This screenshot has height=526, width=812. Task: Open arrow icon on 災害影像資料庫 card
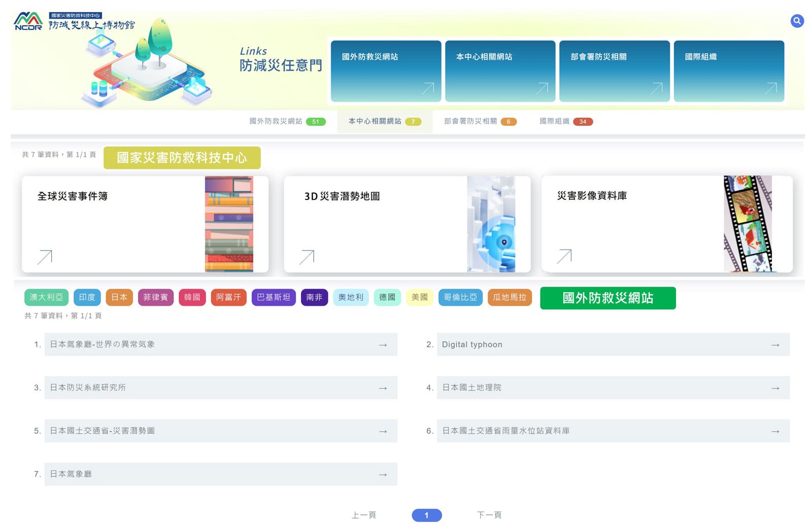click(x=564, y=256)
